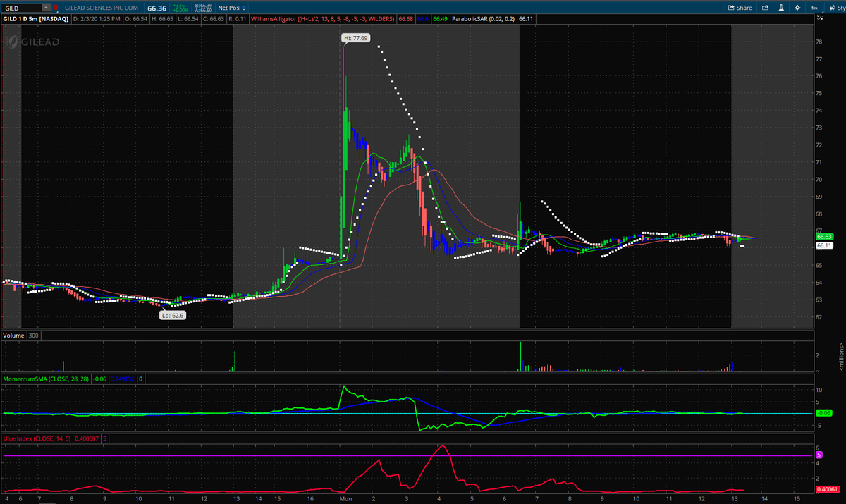Image resolution: width=846 pixels, height=504 pixels.
Task: Open the GILD symbol dropdown arrow
Action: (47, 8)
